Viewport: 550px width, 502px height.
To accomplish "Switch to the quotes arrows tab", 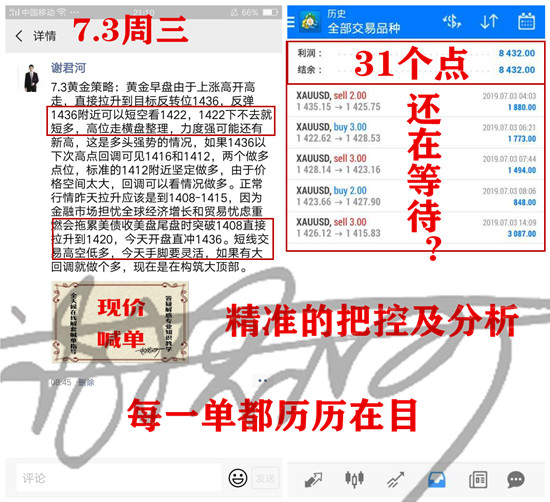I will coord(313,479).
